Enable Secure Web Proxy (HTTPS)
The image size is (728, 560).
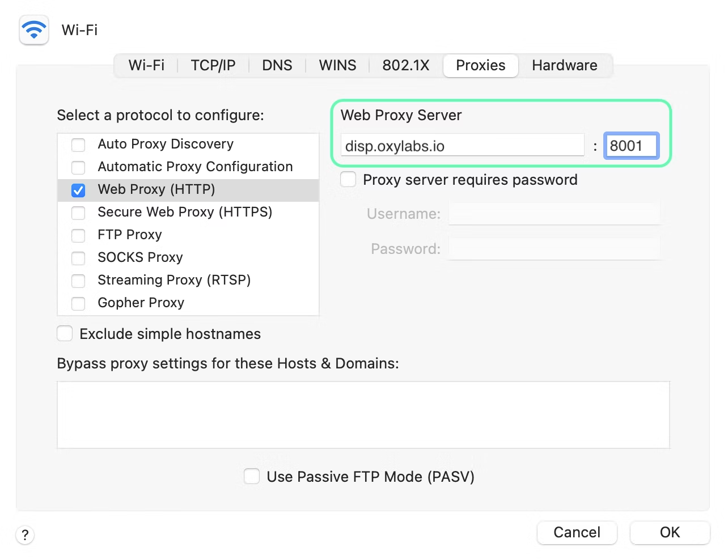pyautogui.click(x=78, y=213)
